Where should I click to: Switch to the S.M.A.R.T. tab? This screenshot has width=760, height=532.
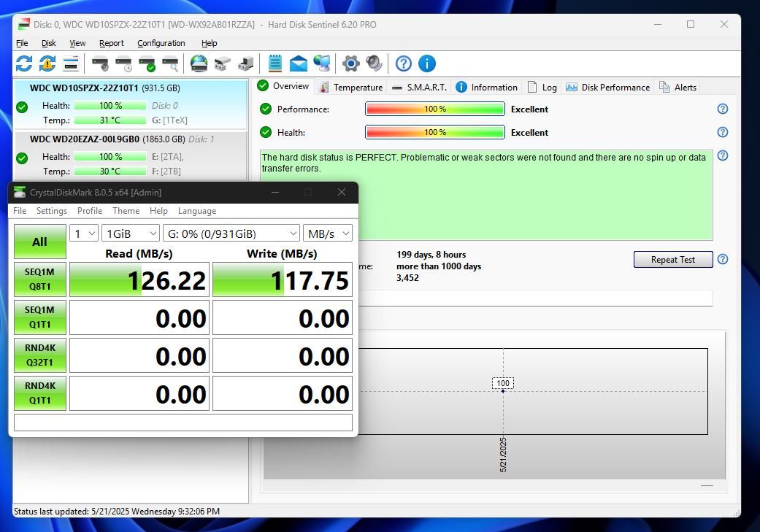[x=420, y=88]
